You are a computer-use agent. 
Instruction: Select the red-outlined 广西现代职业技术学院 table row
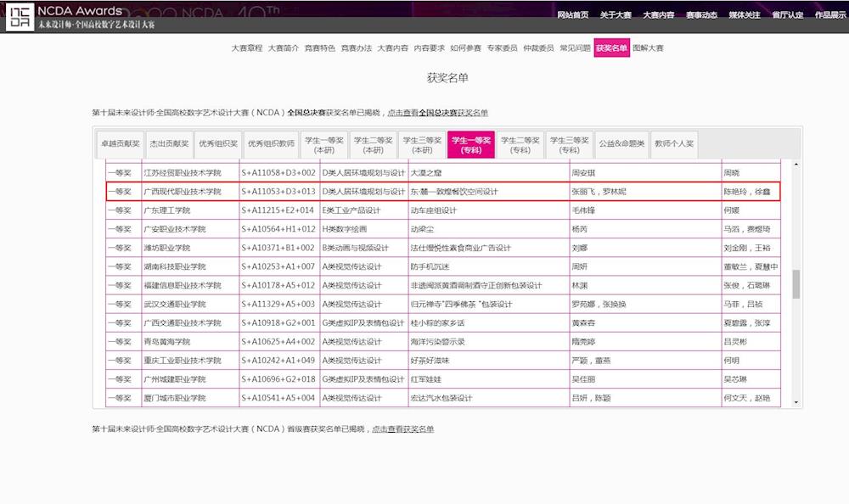(441, 192)
